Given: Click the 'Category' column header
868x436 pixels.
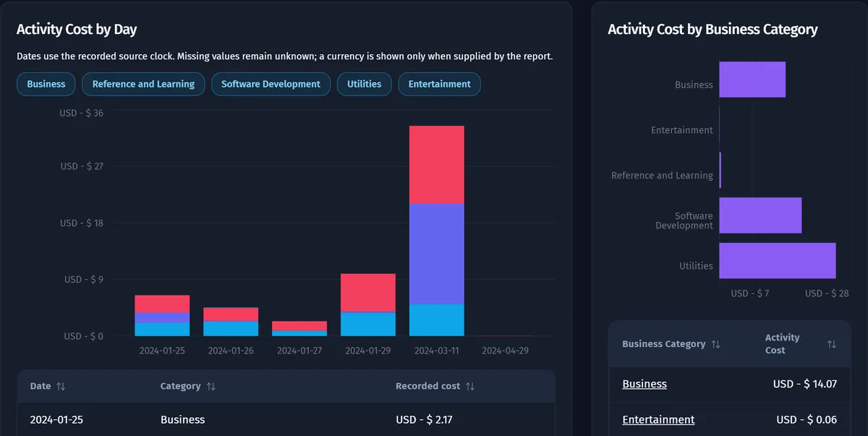Looking at the screenshot, I should 180,386.
